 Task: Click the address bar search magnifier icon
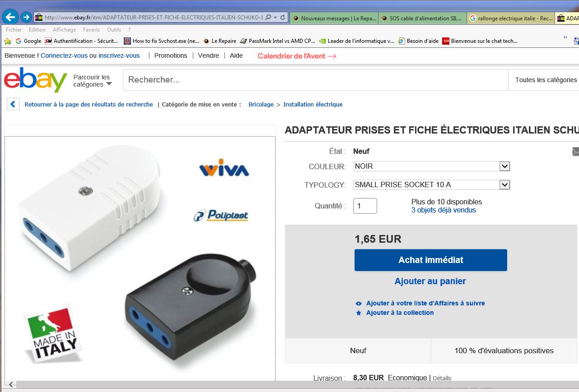point(268,18)
